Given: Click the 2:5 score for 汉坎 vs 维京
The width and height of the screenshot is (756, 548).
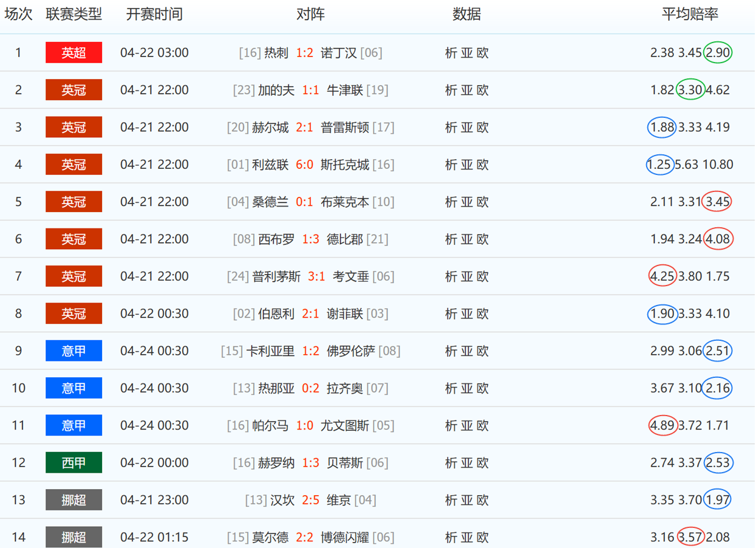Looking at the screenshot, I should [304, 500].
